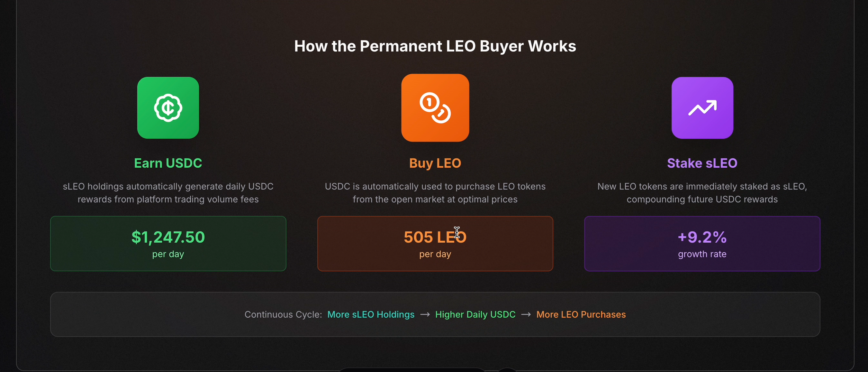Click the +9.2% growth rate stat box
The image size is (868, 372).
[702, 244]
